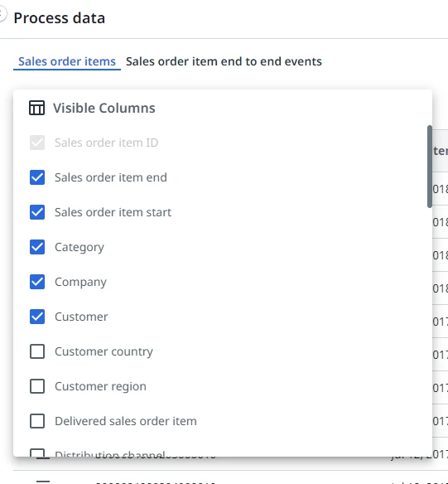Screen dimensions: 448x484
Task: Toggle the Distribution channel checkbox
Action: click(x=37, y=453)
